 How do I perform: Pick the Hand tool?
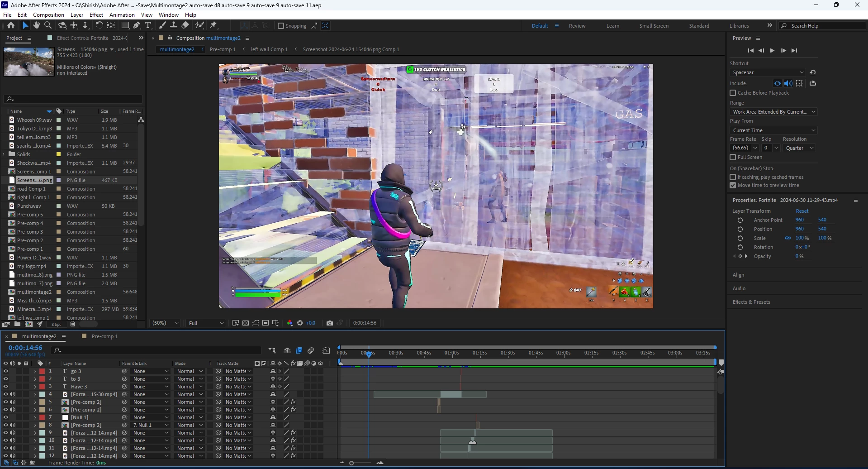click(37, 25)
